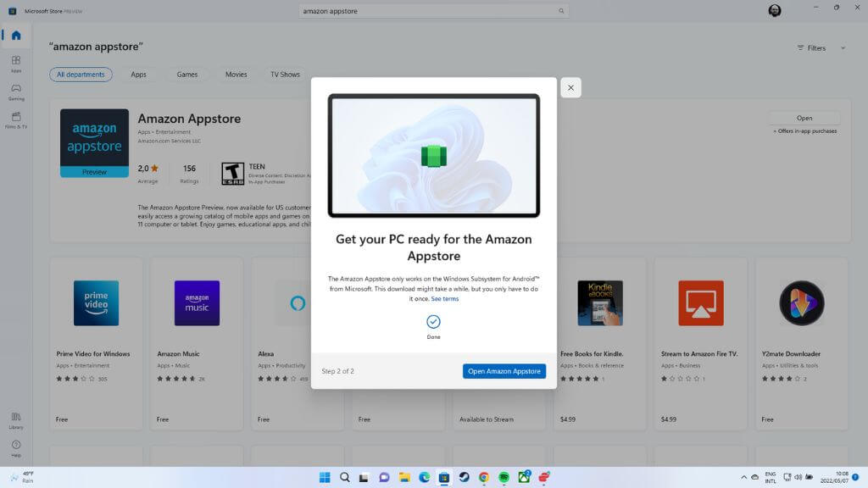The width and height of the screenshot is (868, 488).
Task: Open the weather widget showing Rain
Action: (x=22, y=477)
